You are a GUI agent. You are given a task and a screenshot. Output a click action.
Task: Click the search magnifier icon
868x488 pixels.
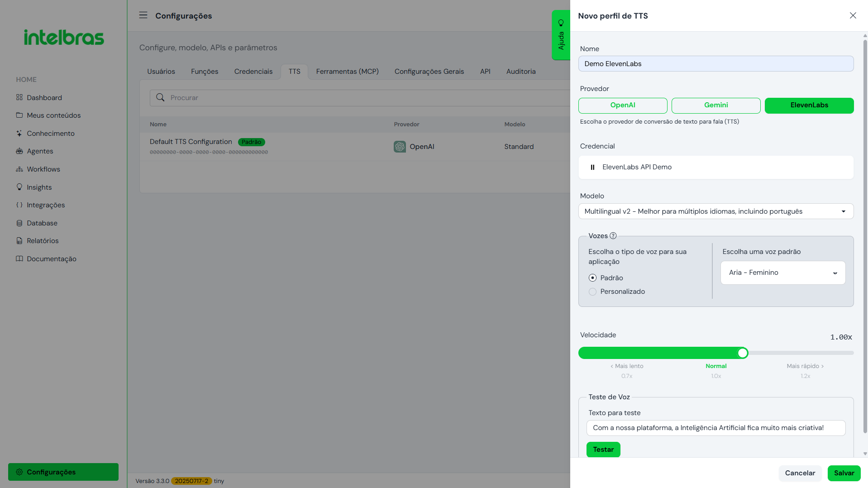[x=160, y=97]
